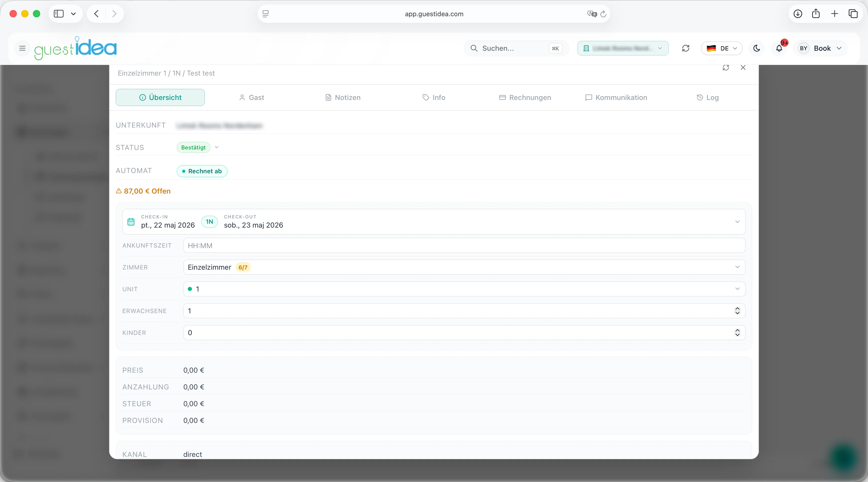Click the Bestätigt status badge
This screenshot has width=868, height=482.
click(x=193, y=147)
